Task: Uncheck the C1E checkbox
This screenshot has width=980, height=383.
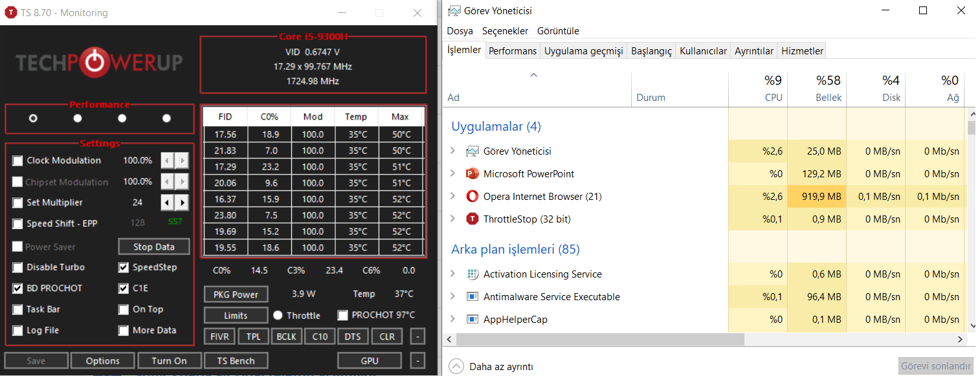Action: 124,289
